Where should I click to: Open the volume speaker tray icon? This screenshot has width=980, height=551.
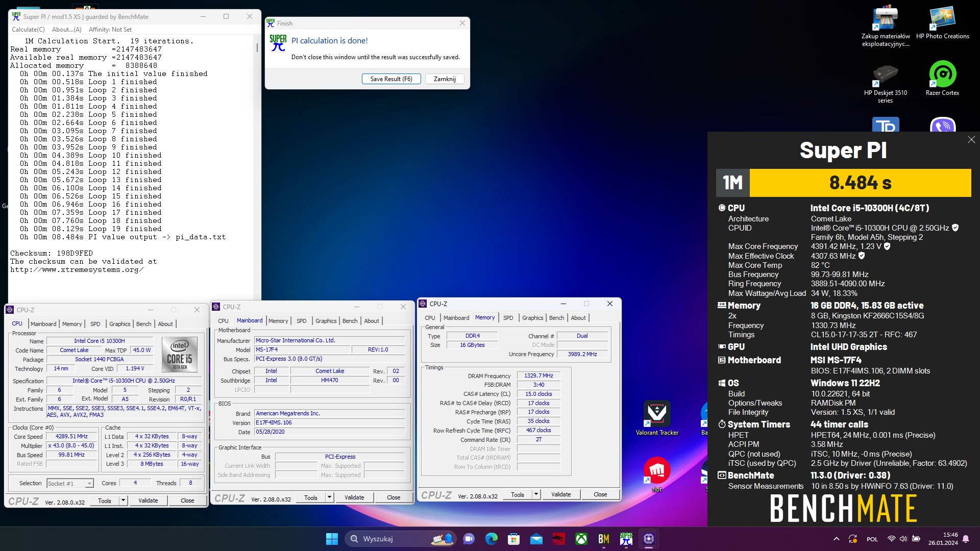pyautogui.click(x=903, y=539)
